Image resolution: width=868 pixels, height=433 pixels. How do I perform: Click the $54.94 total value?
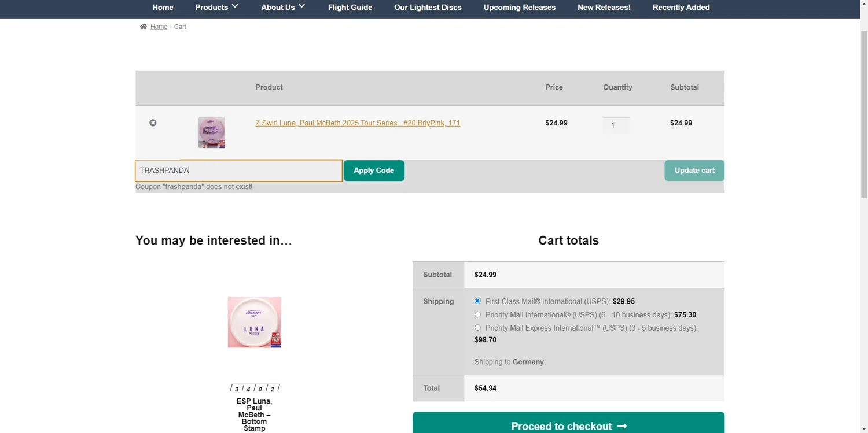tap(486, 388)
